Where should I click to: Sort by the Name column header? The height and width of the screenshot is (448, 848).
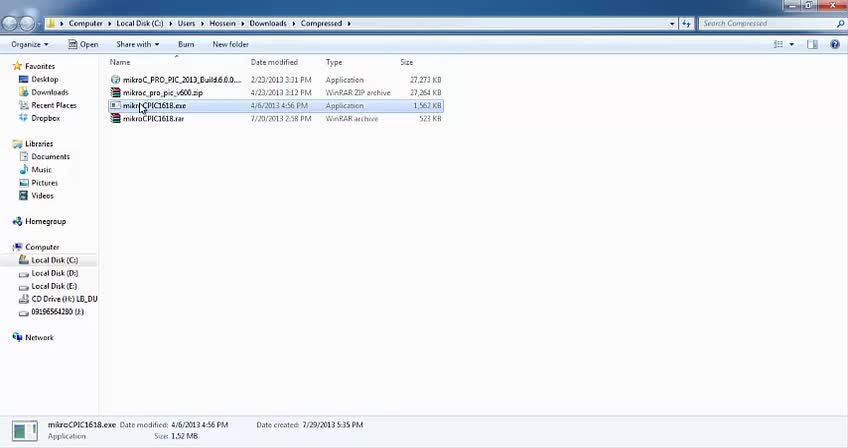[120, 62]
